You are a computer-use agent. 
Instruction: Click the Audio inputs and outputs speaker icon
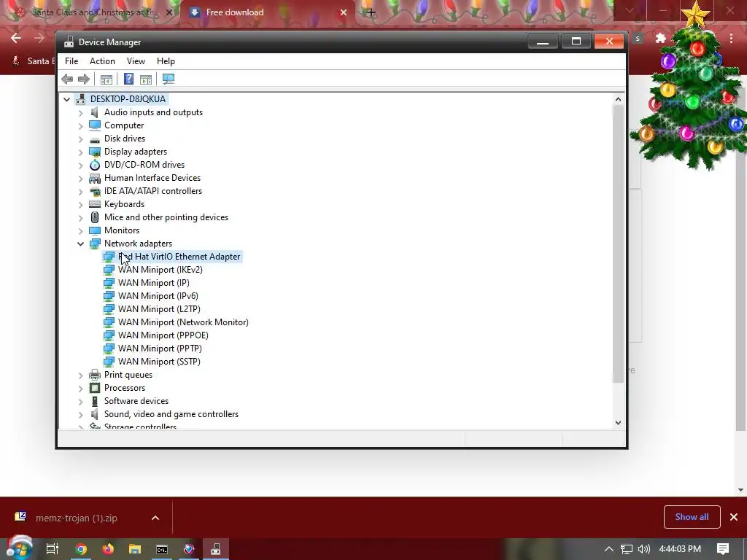pos(95,112)
